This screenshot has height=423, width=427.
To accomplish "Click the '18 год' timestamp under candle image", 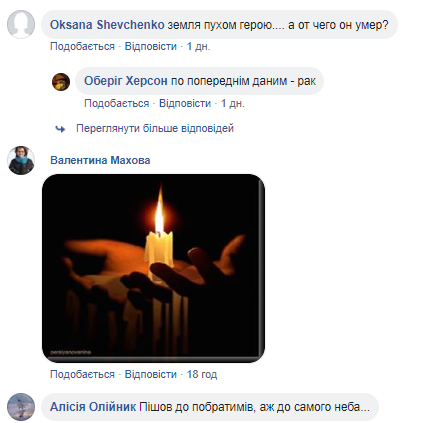I will pos(202,374).
